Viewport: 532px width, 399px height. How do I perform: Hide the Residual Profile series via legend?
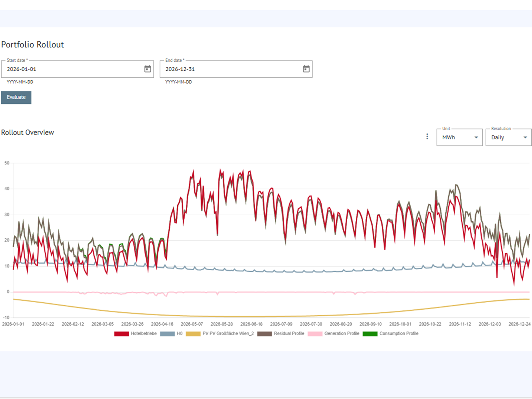point(289,334)
